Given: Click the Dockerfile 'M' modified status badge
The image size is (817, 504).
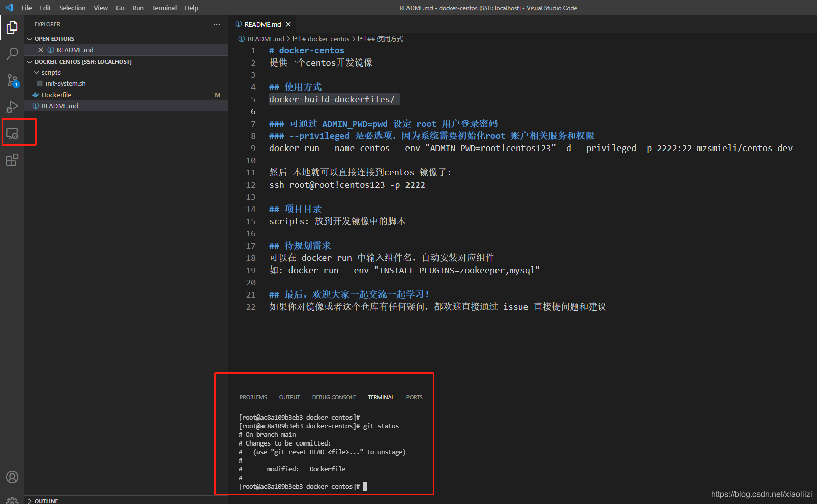Looking at the screenshot, I should click(x=218, y=95).
